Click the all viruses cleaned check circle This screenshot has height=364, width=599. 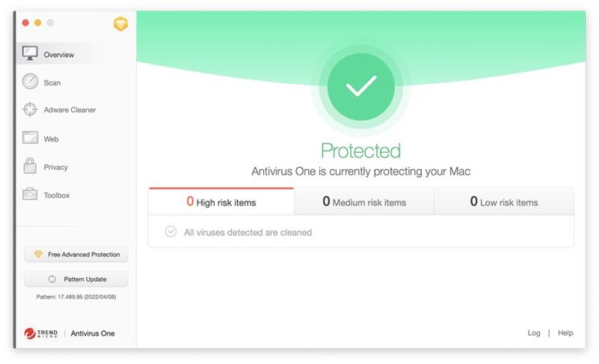pyautogui.click(x=171, y=232)
